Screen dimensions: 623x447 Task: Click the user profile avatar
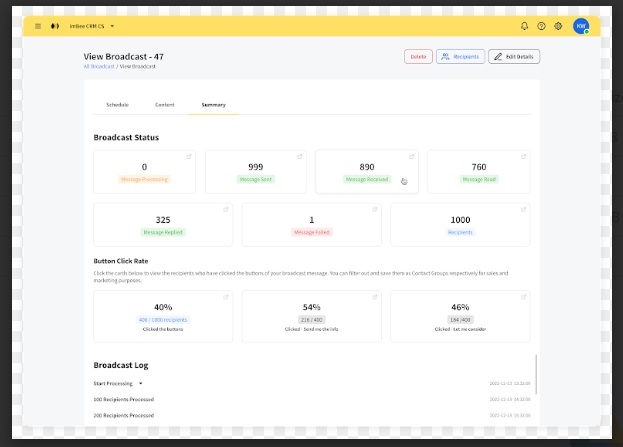tap(580, 26)
